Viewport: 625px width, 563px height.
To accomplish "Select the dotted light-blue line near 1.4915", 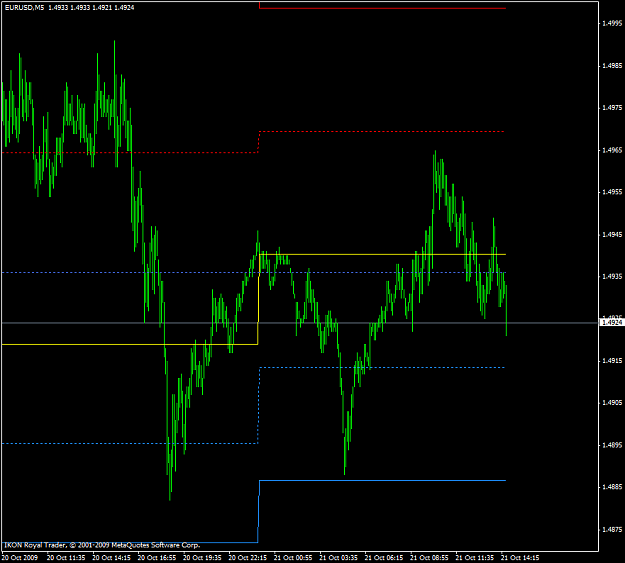I will [382, 367].
